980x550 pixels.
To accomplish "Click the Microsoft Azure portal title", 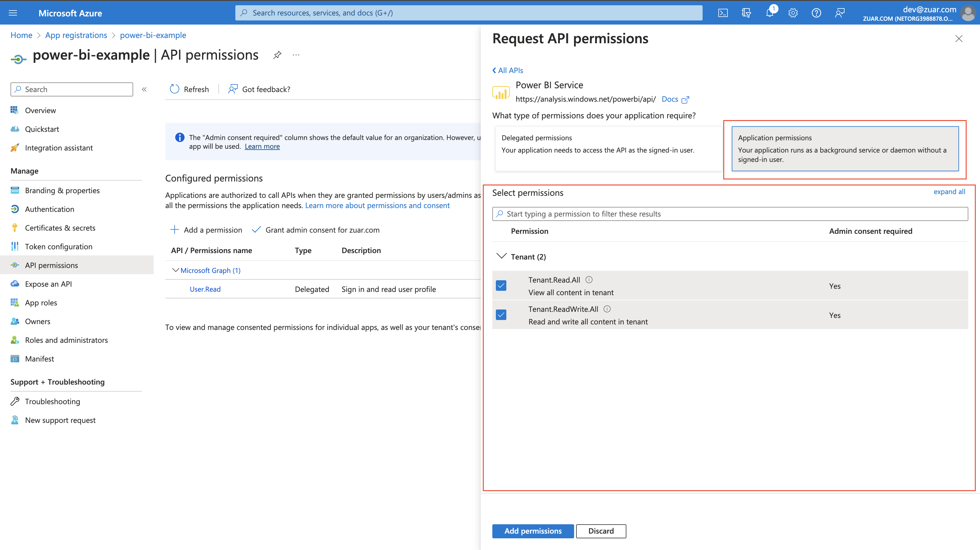I will click(70, 13).
